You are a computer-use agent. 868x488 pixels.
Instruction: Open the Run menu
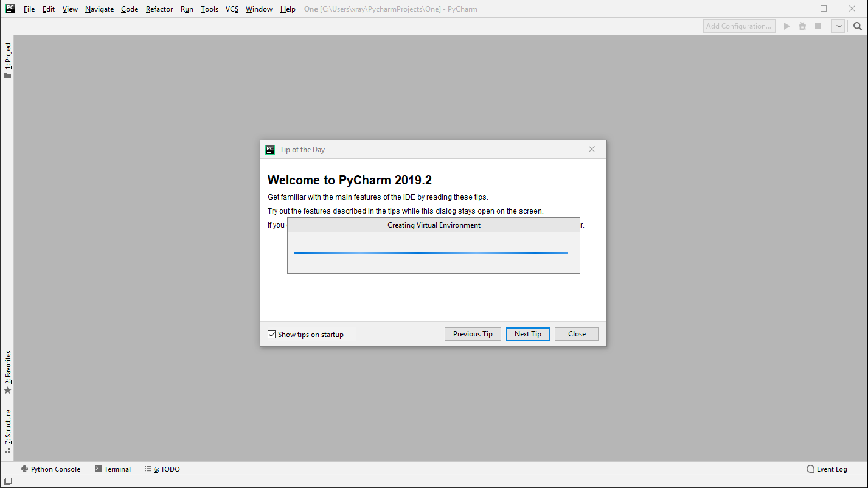(187, 9)
